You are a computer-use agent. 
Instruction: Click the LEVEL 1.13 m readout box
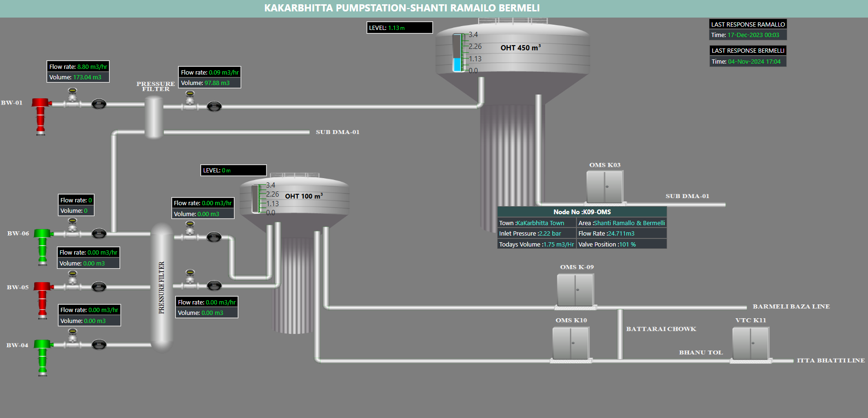tap(399, 28)
